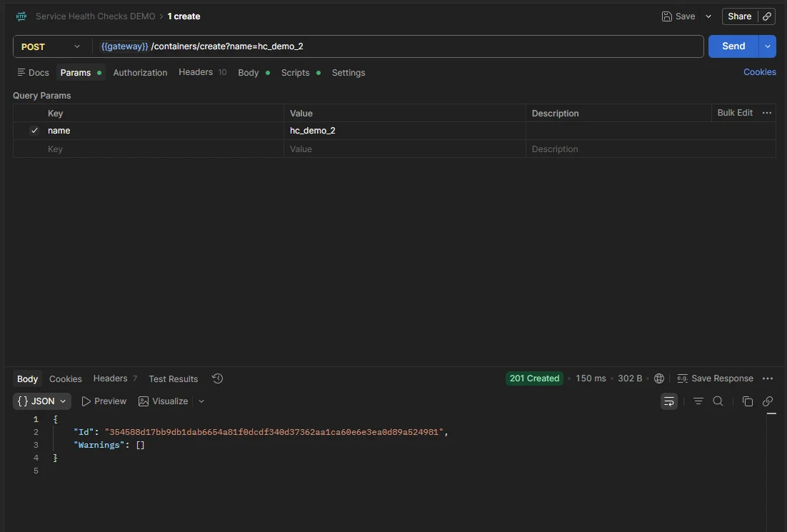Open the response history clock icon
This screenshot has width=787, height=532.
coord(217,378)
